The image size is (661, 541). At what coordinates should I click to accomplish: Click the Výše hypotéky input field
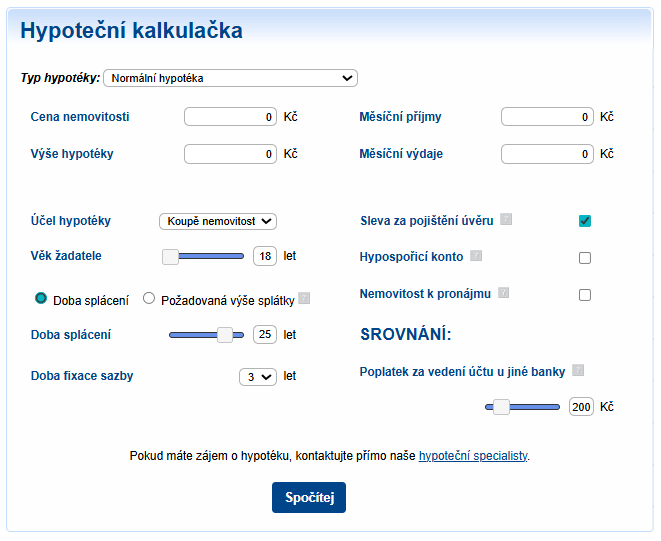click(231, 154)
